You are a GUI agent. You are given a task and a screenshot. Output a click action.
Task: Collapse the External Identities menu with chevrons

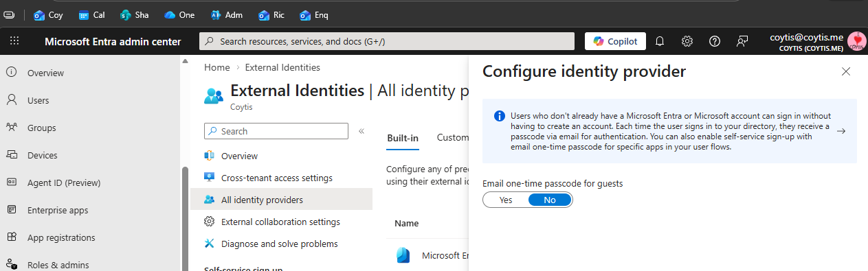361,130
